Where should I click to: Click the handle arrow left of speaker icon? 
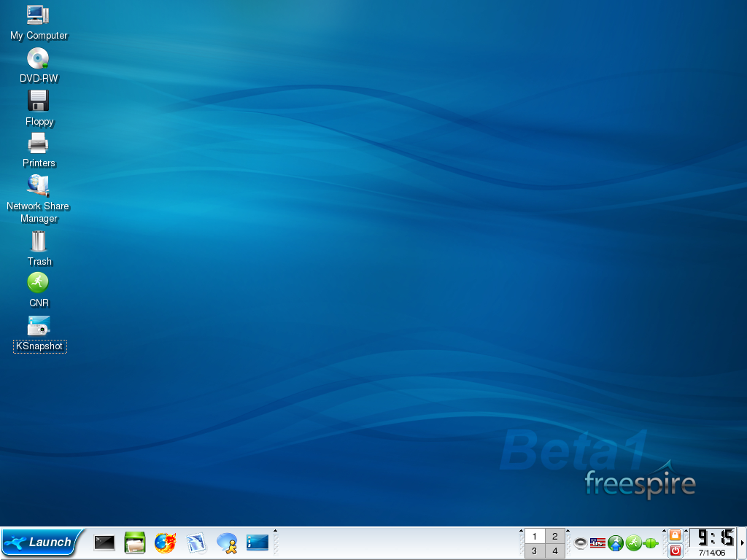coord(568,531)
